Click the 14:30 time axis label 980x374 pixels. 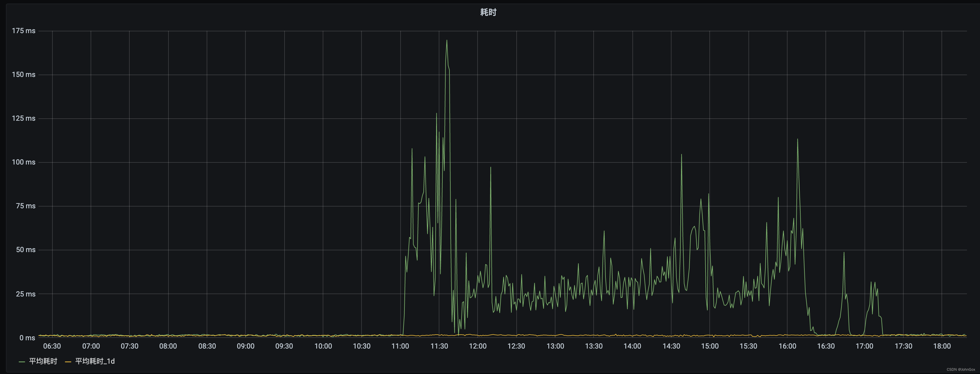pyautogui.click(x=671, y=346)
